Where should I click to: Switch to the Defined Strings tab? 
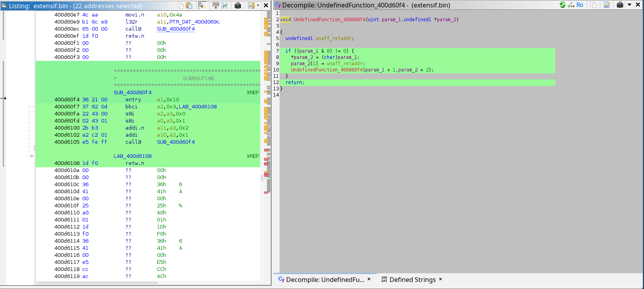point(412,280)
